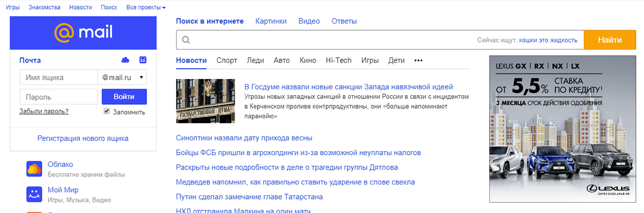Open Синоптики назвали дату прихода весны
The image size is (644, 213).
(x=244, y=138)
